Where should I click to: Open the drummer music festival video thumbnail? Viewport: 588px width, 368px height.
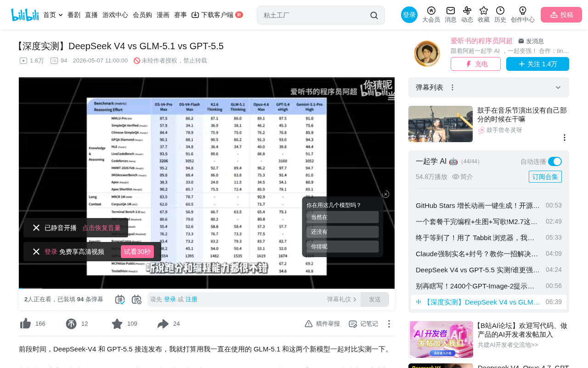pos(441,124)
